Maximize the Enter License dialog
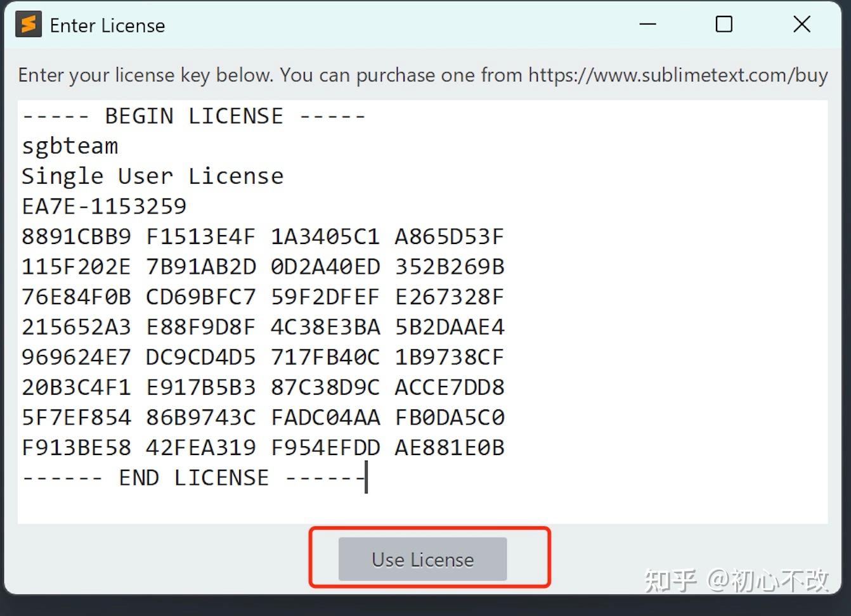The height and width of the screenshot is (616, 851). click(x=724, y=24)
